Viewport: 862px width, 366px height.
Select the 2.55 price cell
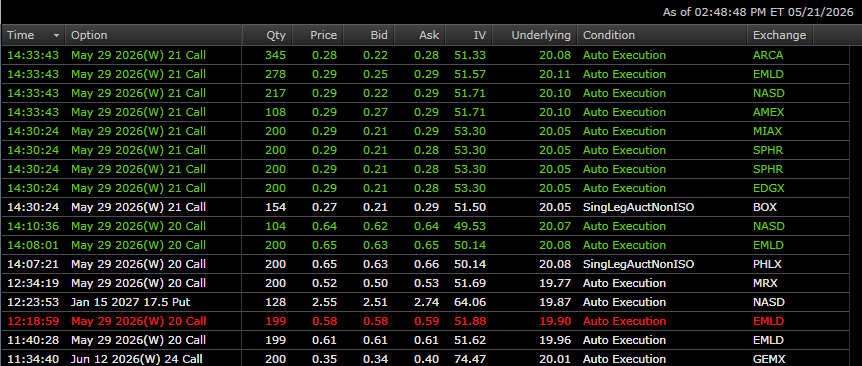324,302
